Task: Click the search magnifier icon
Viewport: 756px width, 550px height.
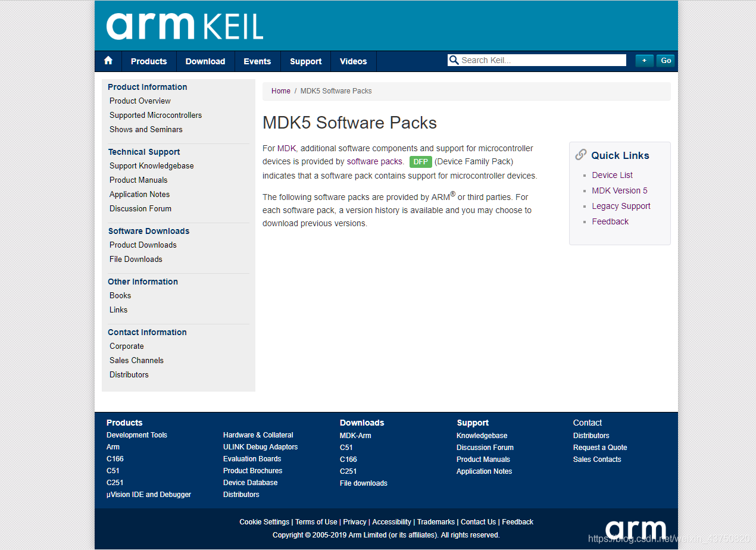Action: pos(454,60)
